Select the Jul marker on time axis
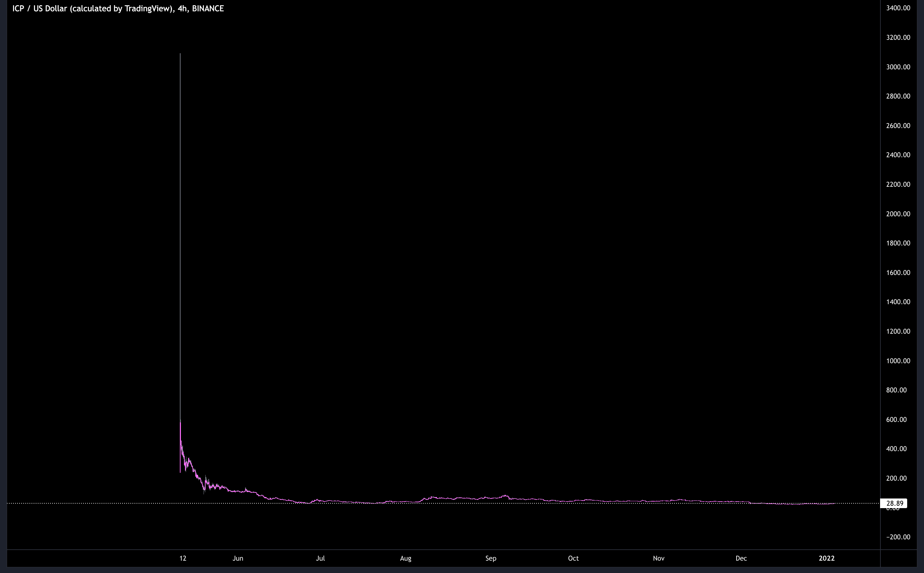The width and height of the screenshot is (924, 573). (x=320, y=558)
